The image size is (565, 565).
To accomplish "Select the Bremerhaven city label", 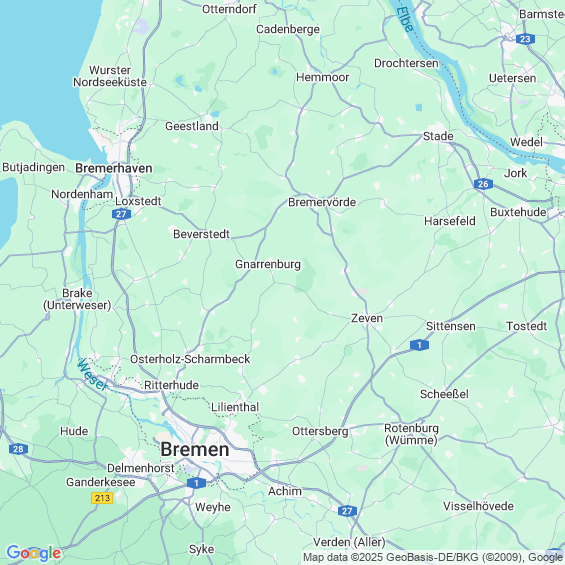I will 114,168.
